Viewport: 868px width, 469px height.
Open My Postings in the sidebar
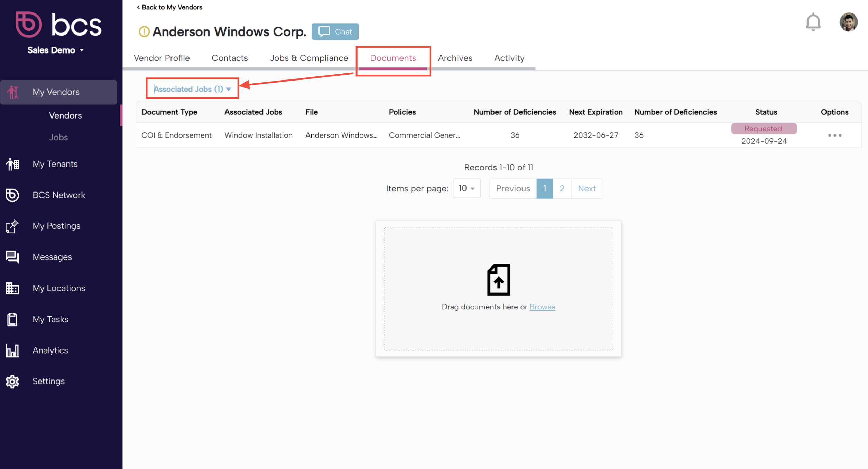pyautogui.click(x=56, y=226)
